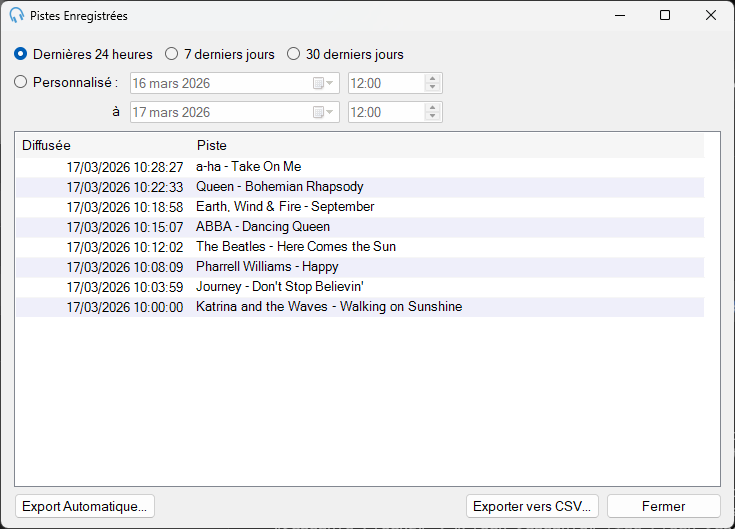
Task: Click timestamp 17/03/2026 10:00:00
Action: click(125, 307)
